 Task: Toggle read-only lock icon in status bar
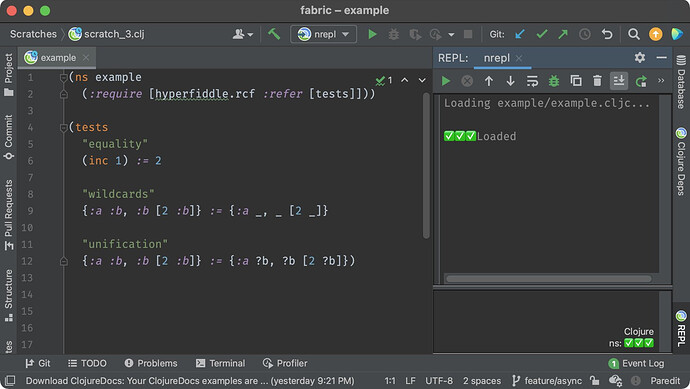[595, 380]
